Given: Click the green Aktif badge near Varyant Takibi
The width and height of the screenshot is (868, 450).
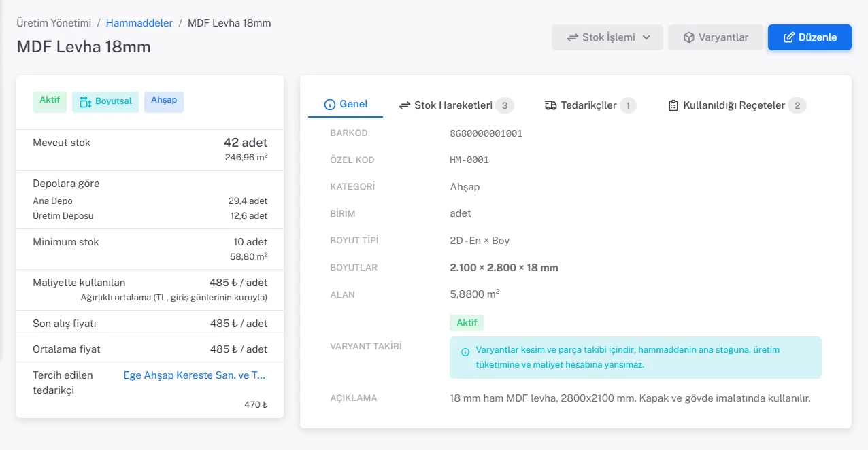Looking at the screenshot, I should tap(467, 323).
